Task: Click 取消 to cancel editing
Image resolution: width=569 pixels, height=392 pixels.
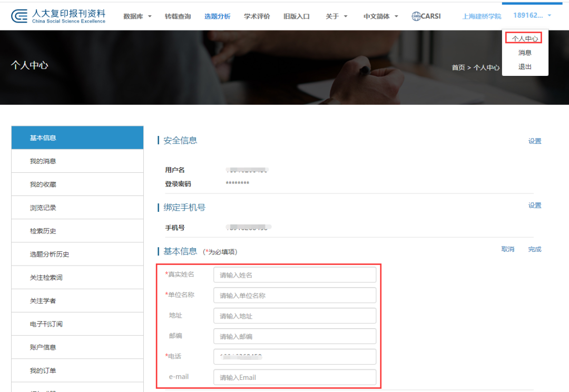Action: (x=507, y=249)
